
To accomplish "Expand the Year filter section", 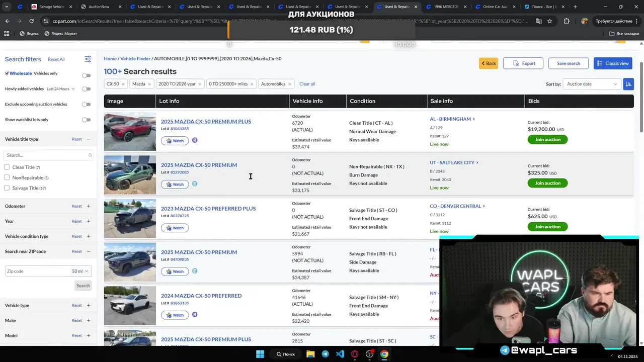I will tap(88, 221).
